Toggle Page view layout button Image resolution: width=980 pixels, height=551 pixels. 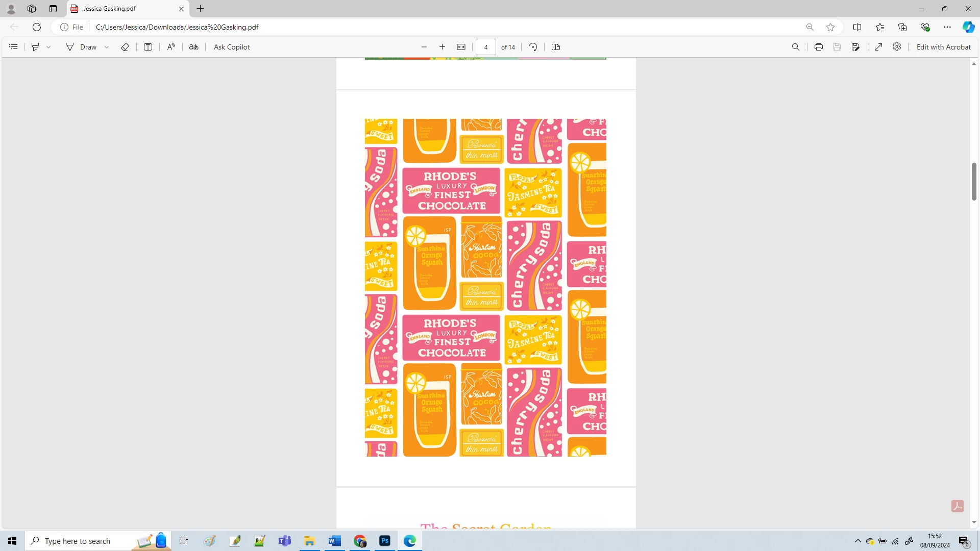pos(556,47)
